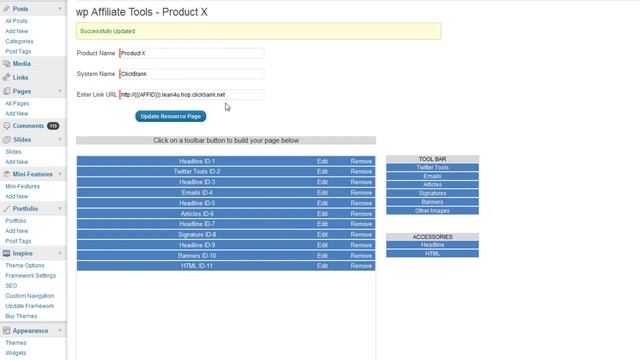Remove the Banners ID-10 row

361,256
